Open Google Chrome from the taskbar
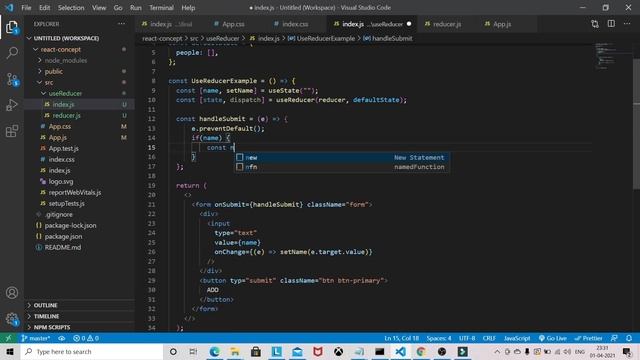The height and width of the screenshot is (360, 640). (421, 351)
